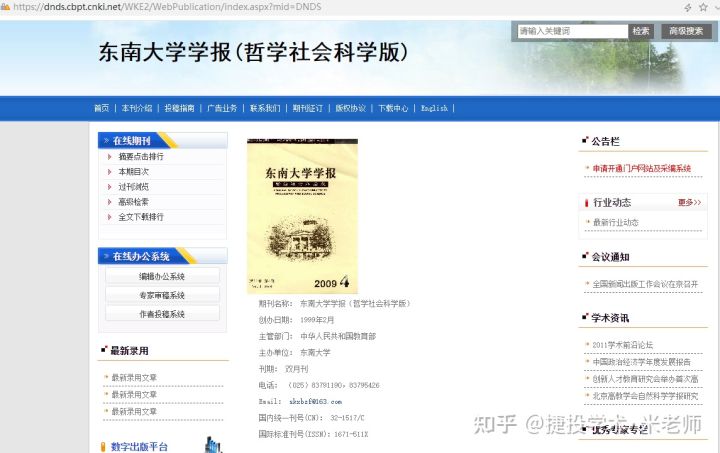This screenshot has width=720, height=453.
Task: Click the 公告栏 section heading
Action: (x=605, y=141)
